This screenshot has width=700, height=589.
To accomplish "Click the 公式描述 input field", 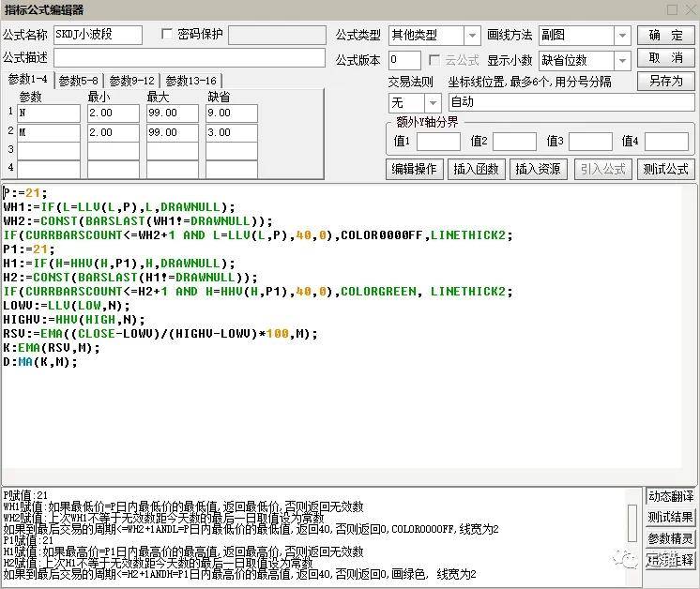I will [x=190, y=58].
